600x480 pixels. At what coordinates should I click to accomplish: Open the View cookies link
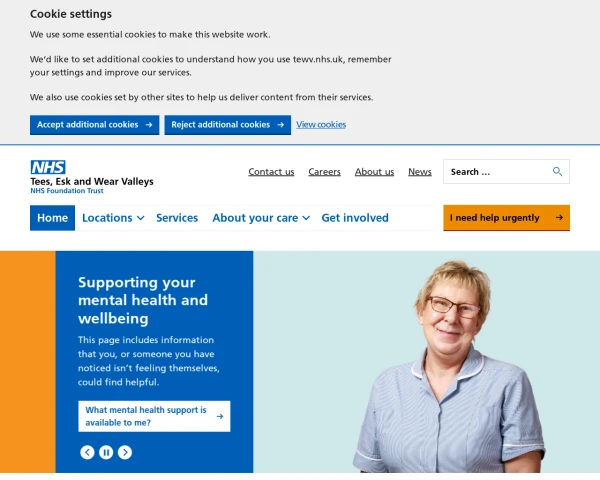(x=321, y=125)
